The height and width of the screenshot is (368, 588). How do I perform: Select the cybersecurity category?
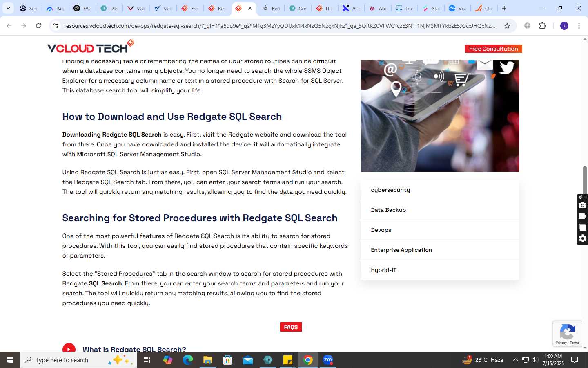440,190
